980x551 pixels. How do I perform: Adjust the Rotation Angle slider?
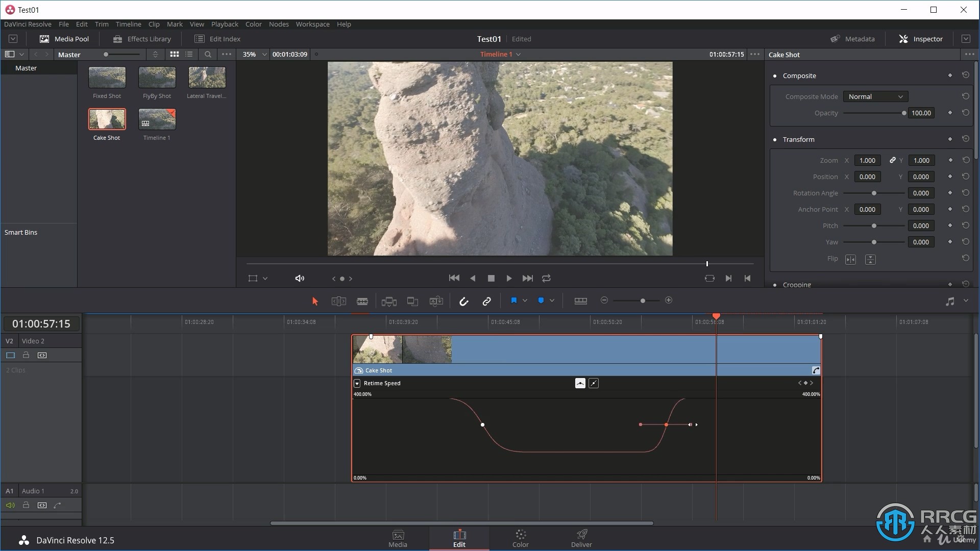874,193
